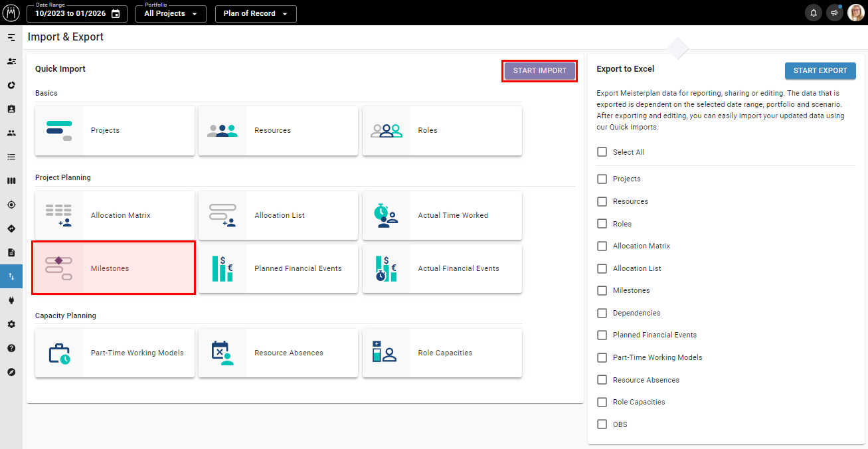Image resolution: width=868 pixels, height=449 pixels.
Task: Check the Planned Financial Events export checkbox
Action: pyautogui.click(x=602, y=335)
